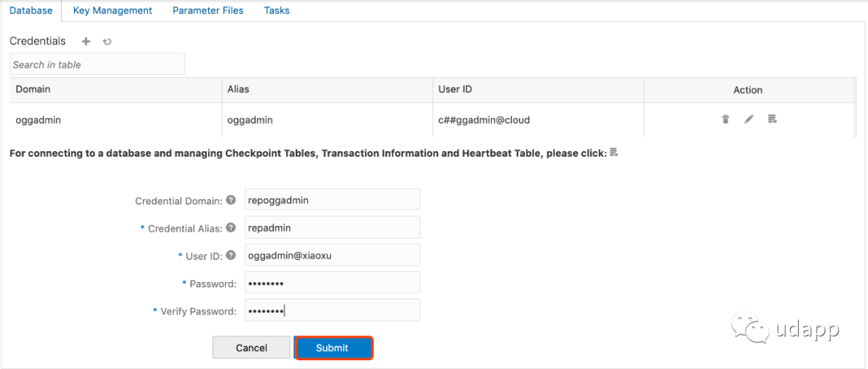Delete the oggadmin credential via trash icon
Screen dimensions: 868x369
[725, 119]
